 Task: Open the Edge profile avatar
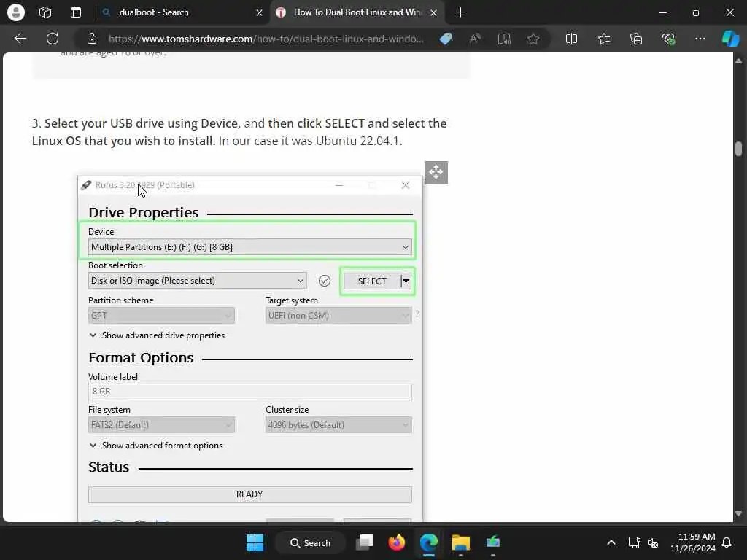(16, 12)
